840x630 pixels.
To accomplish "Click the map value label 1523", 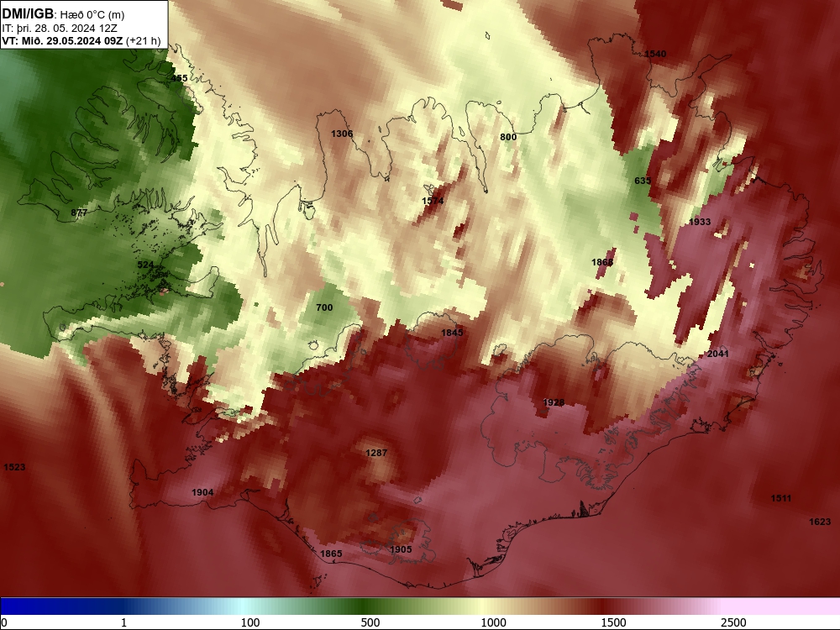I will 14,467.
